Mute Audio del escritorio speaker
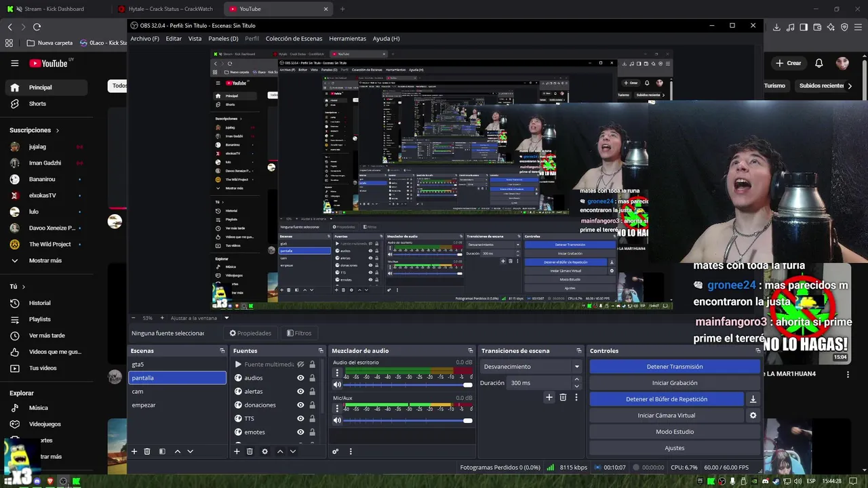This screenshot has width=868, height=488. point(337,384)
